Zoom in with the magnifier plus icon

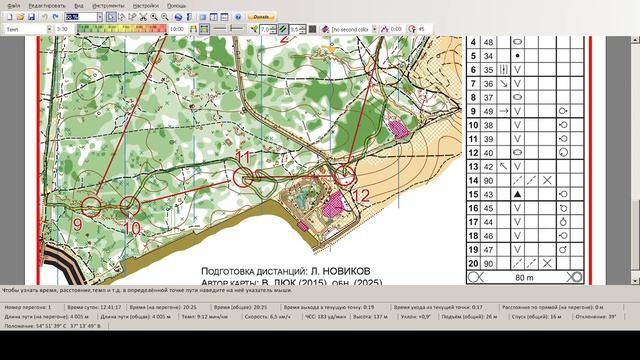click(154, 17)
